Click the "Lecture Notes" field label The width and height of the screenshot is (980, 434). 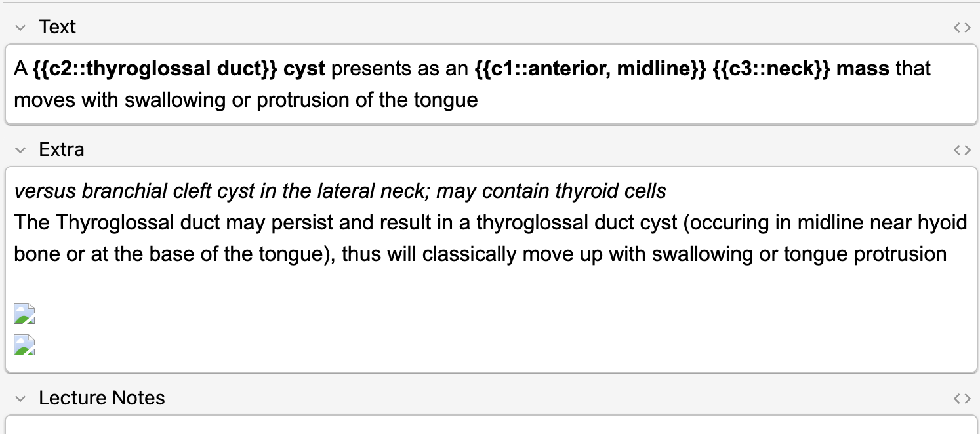pyautogui.click(x=102, y=398)
